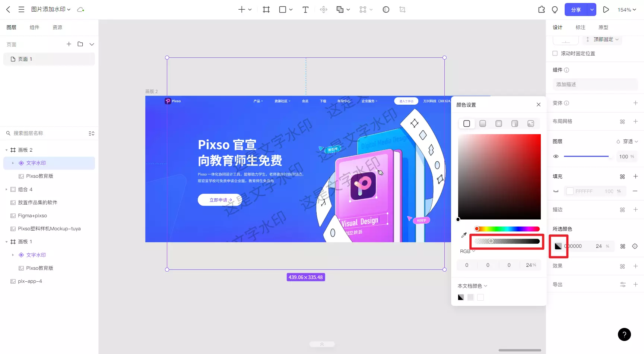
Task: Select linear gradient fill type
Action: coord(483,123)
